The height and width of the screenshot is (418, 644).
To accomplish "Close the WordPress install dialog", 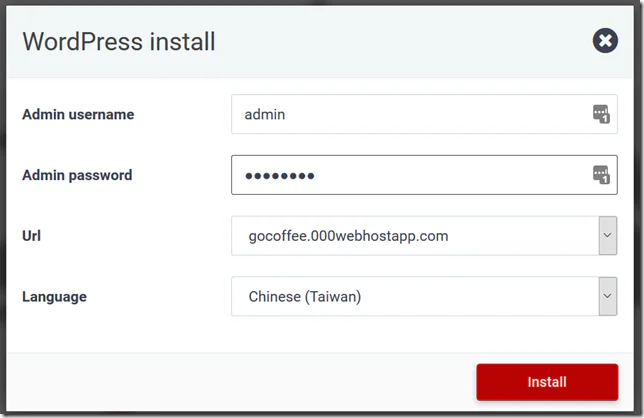I will [605, 41].
